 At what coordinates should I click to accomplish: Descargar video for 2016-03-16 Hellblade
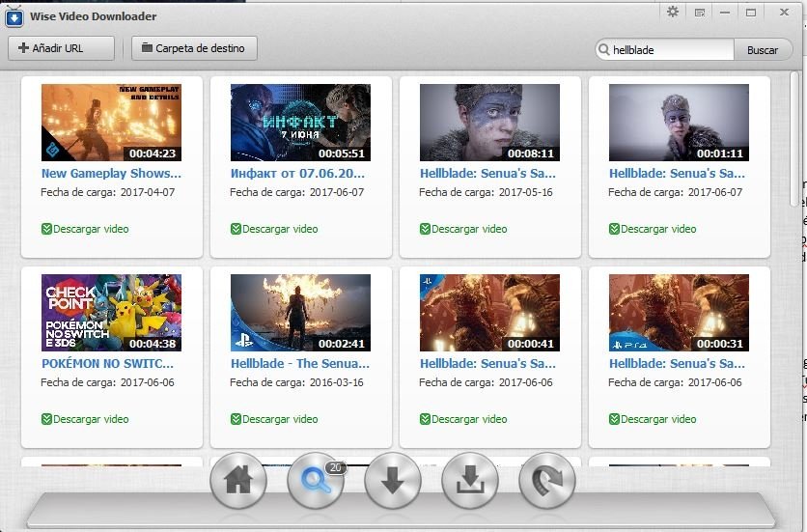click(274, 419)
